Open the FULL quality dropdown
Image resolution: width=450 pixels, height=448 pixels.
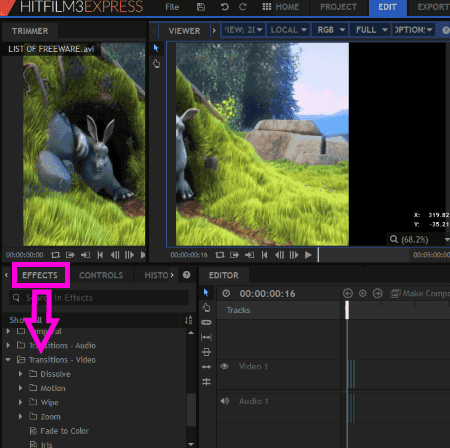point(371,30)
